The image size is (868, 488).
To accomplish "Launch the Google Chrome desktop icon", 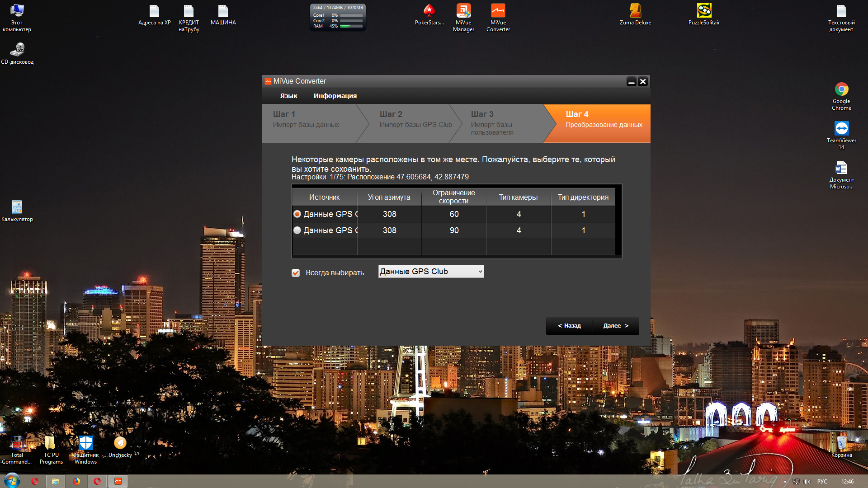I will tap(841, 89).
